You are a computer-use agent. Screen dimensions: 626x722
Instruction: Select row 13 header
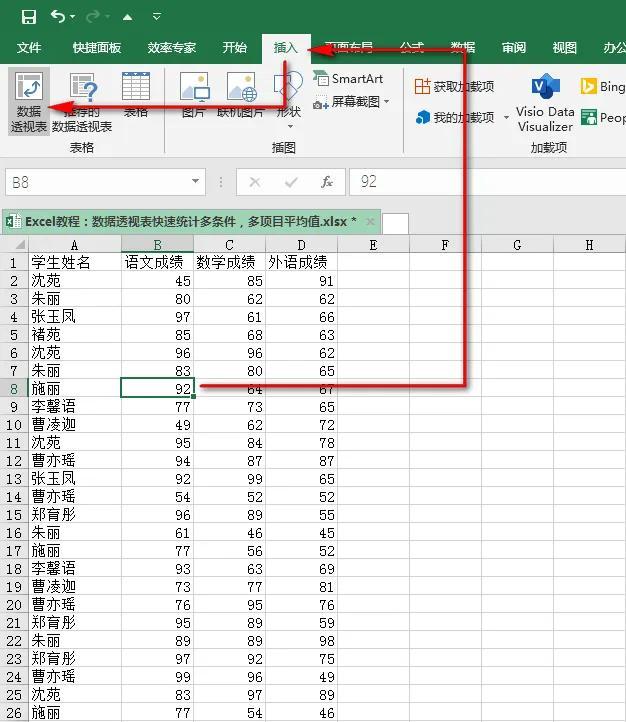(13, 479)
